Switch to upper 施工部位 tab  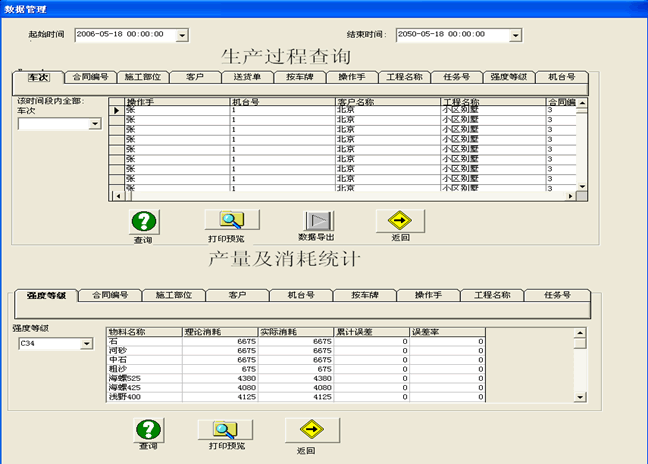[143, 77]
